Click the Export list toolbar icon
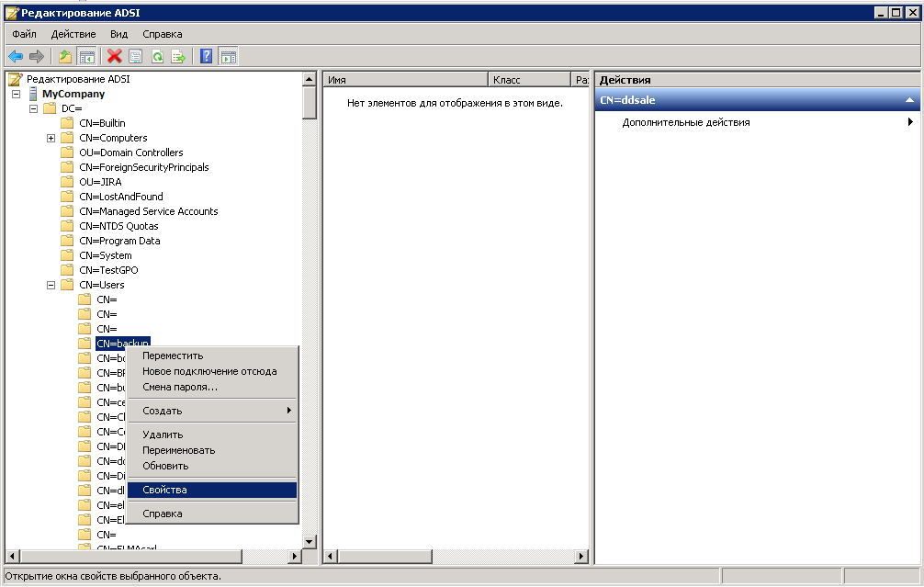 (x=178, y=56)
